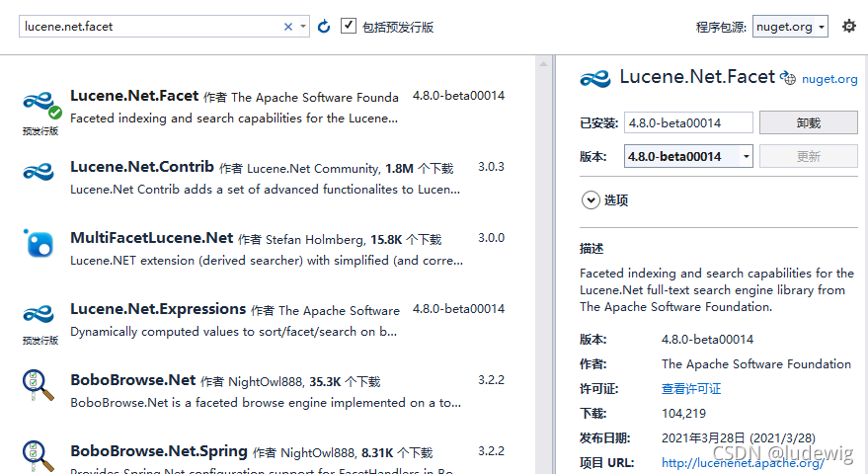868x474 pixels.
Task: Open the 查看许可证 license link
Action: [691, 389]
